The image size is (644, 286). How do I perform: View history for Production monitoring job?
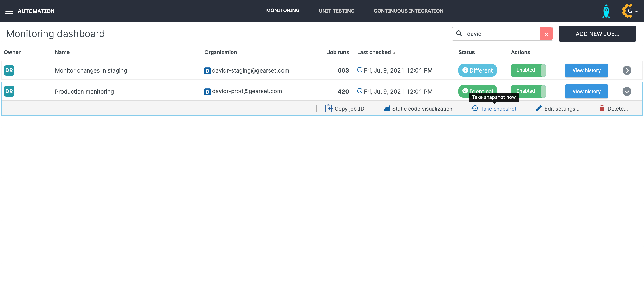[x=586, y=91]
